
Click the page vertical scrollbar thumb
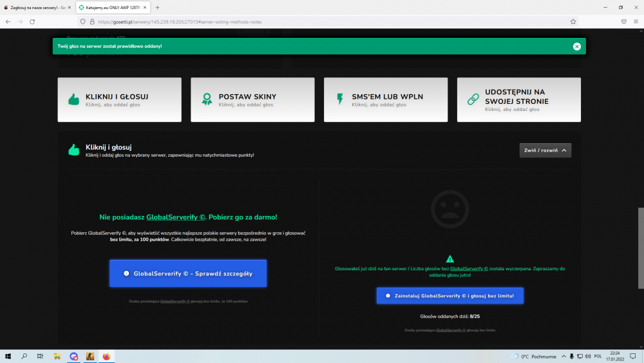point(641,248)
